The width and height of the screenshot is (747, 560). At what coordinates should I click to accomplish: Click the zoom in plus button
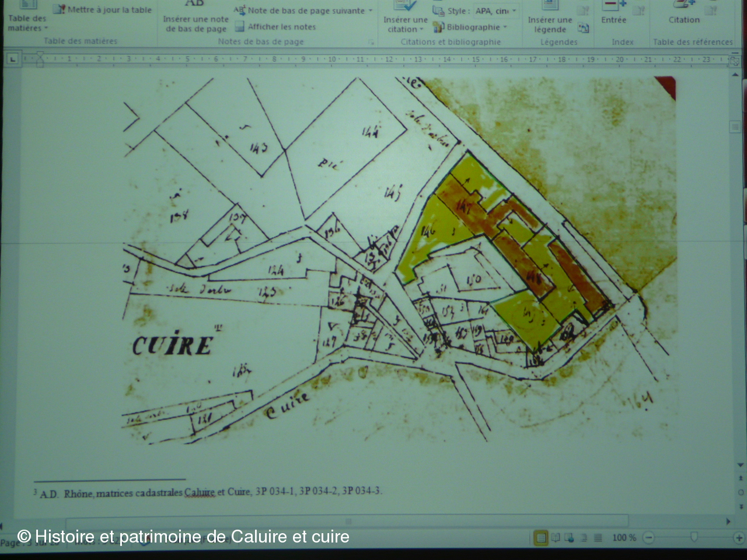(x=738, y=537)
